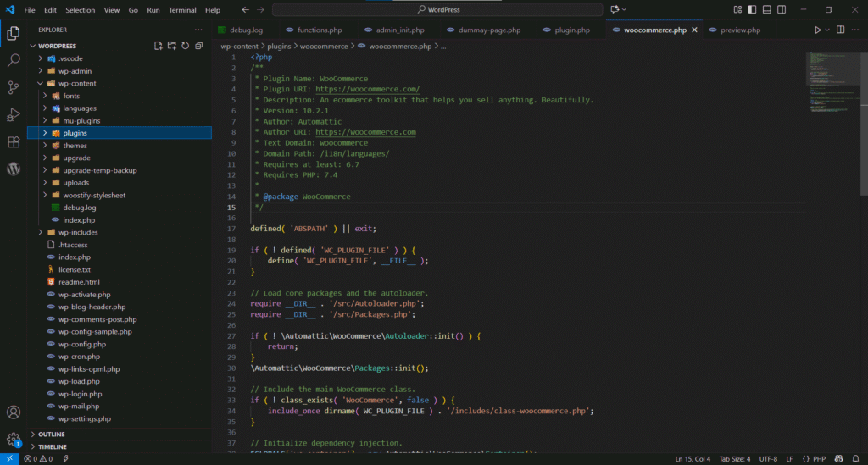
Task: Click the New File icon in Explorer
Action: click(158, 46)
